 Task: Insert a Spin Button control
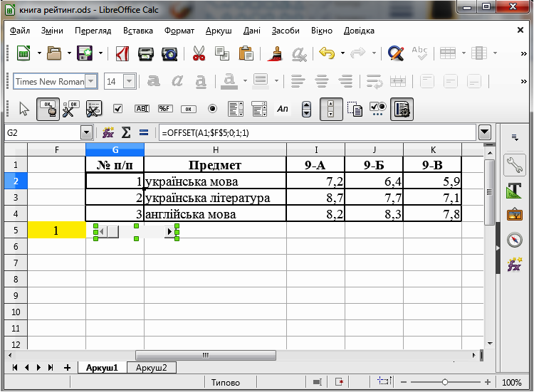pyautogui.click(x=306, y=109)
